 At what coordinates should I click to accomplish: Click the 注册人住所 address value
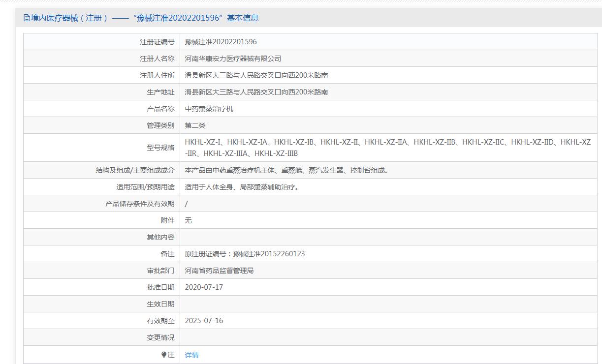[256, 75]
